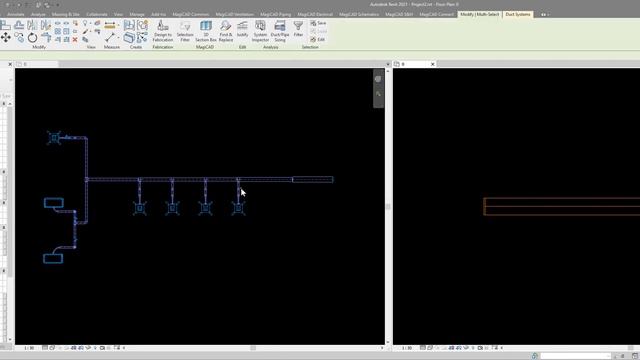
Task: Open the Annotate ribbon tab
Action: pyautogui.click(x=16, y=14)
